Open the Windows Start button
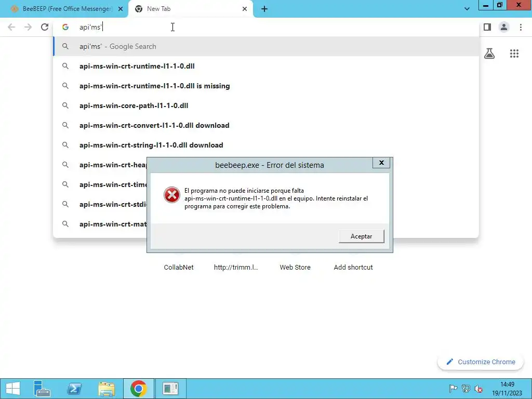This screenshot has width=532, height=399. coord(13,389)
